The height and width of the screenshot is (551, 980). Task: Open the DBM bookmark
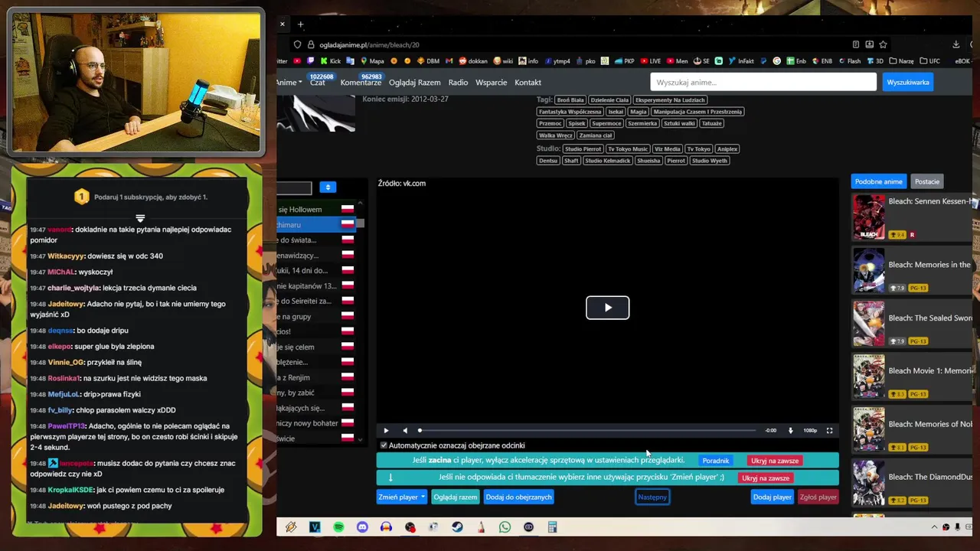[x=427, y=61]
